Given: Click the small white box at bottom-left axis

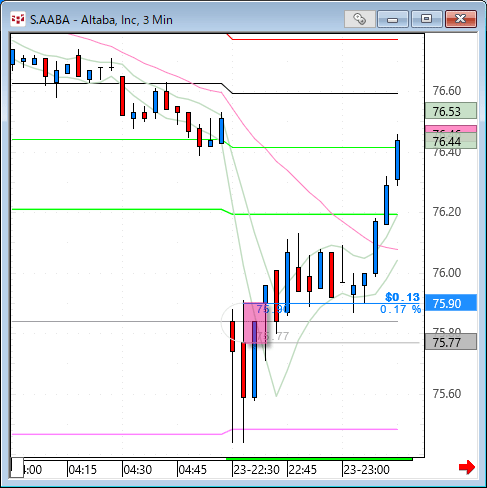Looking at the screenshot, I should coord(17,468).
